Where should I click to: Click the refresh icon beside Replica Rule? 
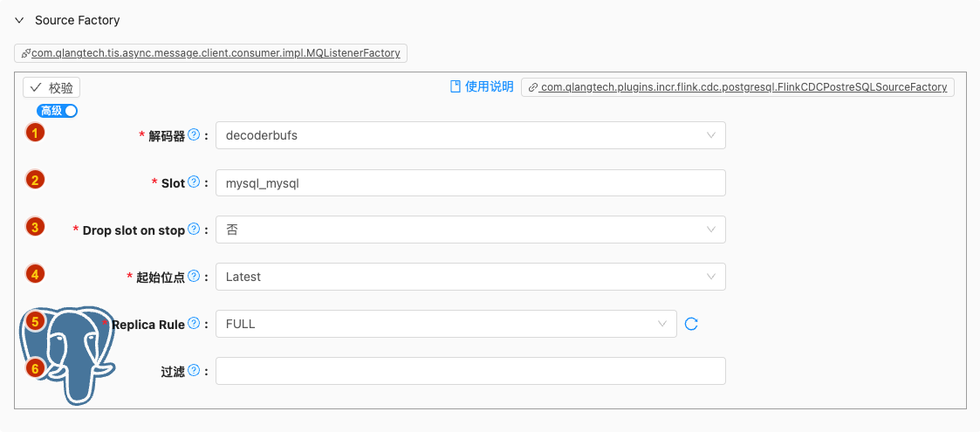(691, 324)
